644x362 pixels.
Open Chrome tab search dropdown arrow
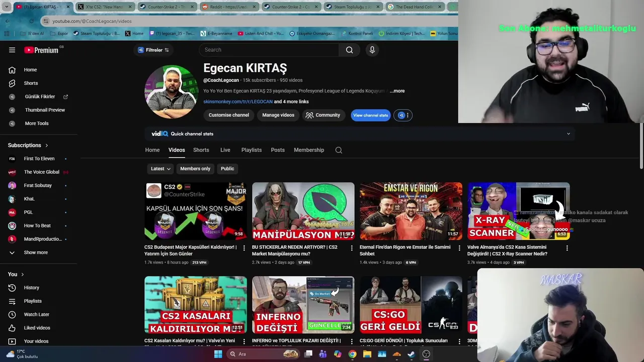(x=7, y=7)
